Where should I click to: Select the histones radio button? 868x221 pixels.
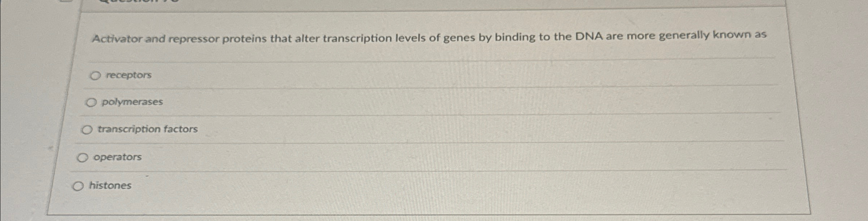[x=78, y=186]
